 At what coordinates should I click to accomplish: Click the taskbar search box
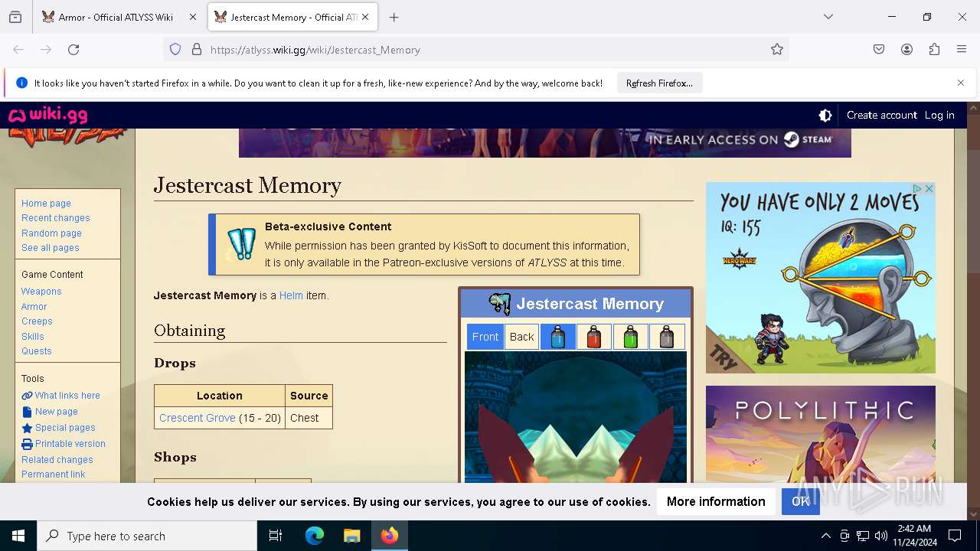tap(147, 536)
